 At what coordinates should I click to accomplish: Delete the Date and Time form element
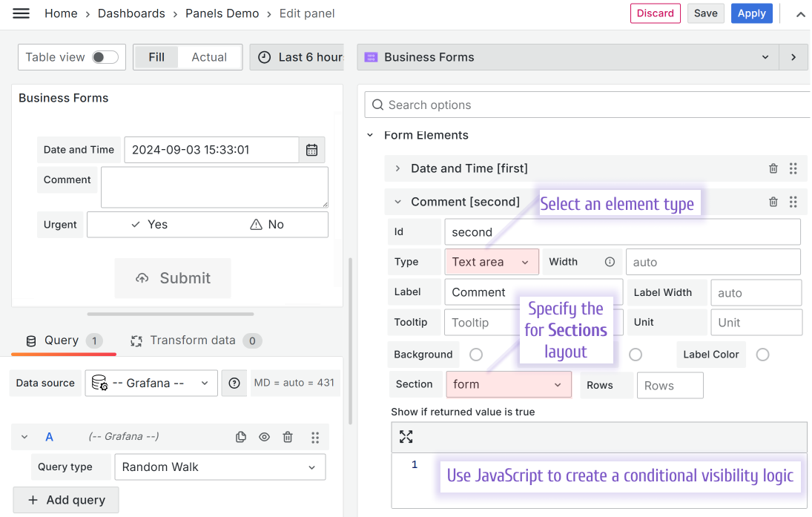pyautogui.click(x=773, y=168)
